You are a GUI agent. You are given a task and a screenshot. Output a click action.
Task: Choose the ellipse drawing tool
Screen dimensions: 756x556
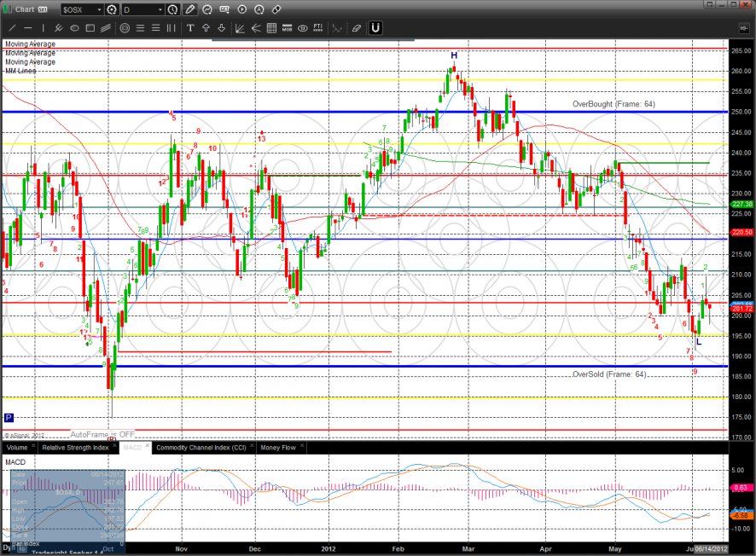click(75, 28)
